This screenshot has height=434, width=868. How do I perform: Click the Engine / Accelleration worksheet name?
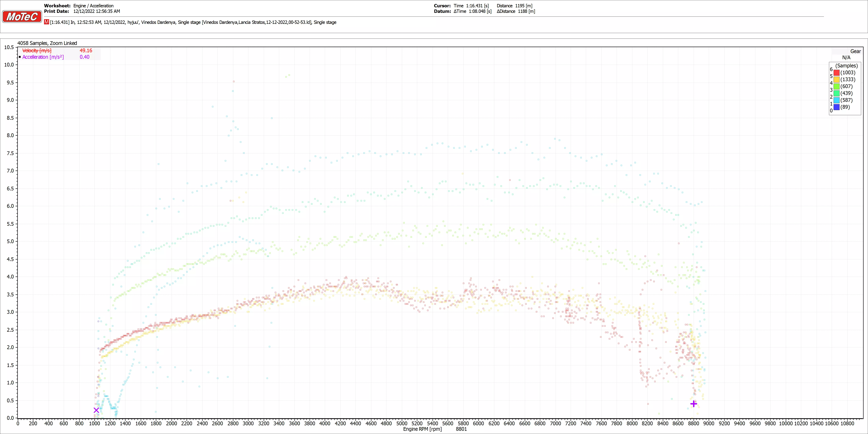[93, 6]
